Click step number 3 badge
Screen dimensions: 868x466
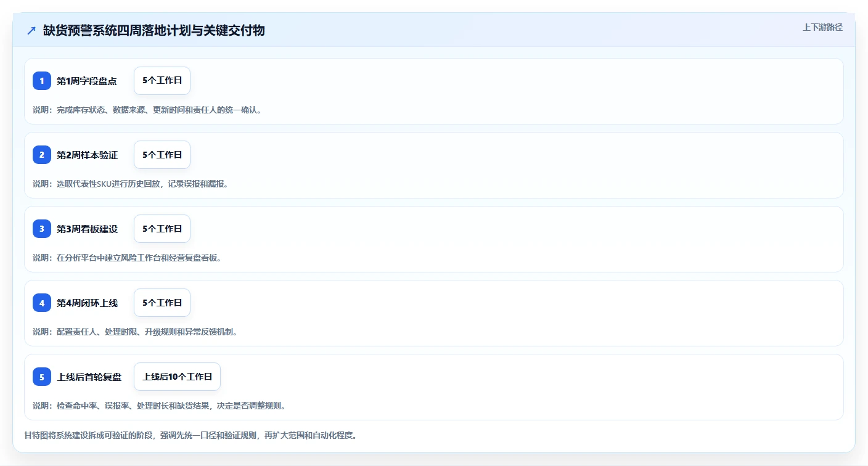point(42,229)
